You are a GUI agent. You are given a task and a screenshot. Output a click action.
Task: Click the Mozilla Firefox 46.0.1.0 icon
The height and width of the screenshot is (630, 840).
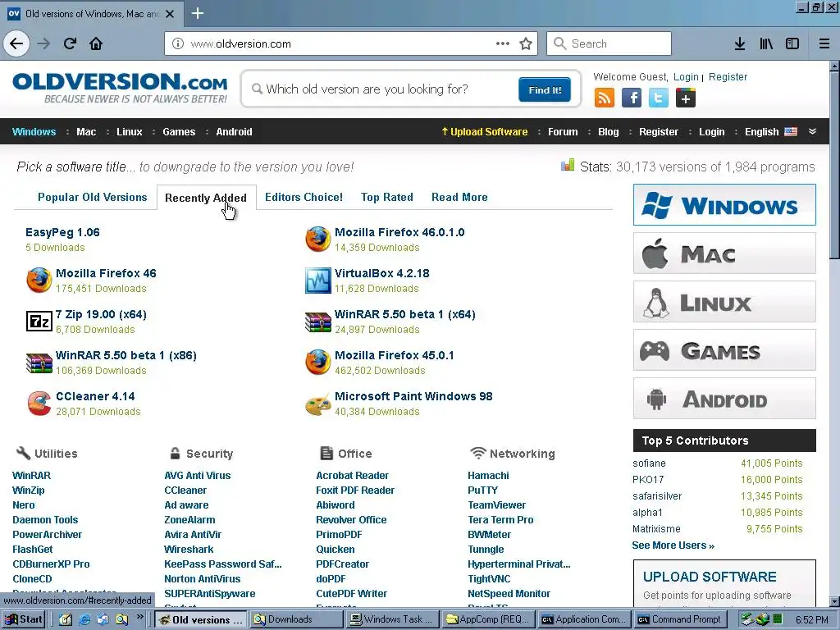[x=318, y=239]
